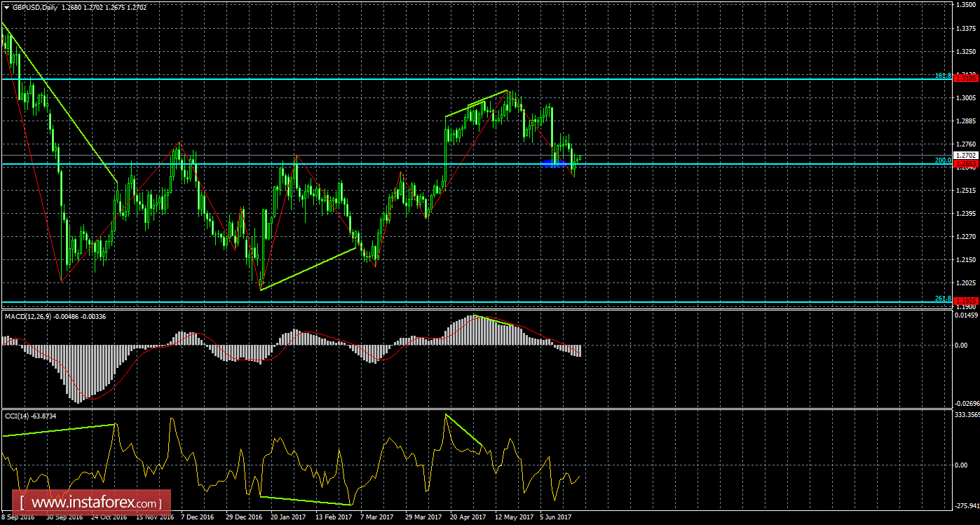Click the 29 Mar 2017 date label
The width and height of the screenshot is (980, 525).
tap(423, 517)
